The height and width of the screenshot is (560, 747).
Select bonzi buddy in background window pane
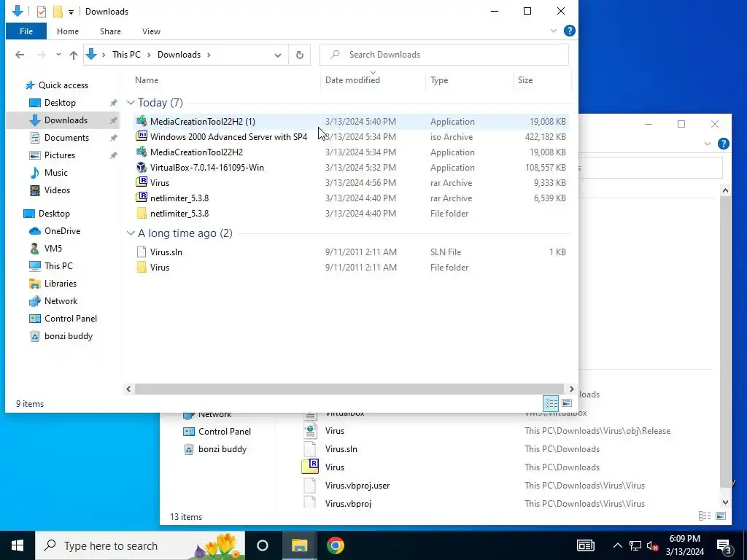[222, 449]
